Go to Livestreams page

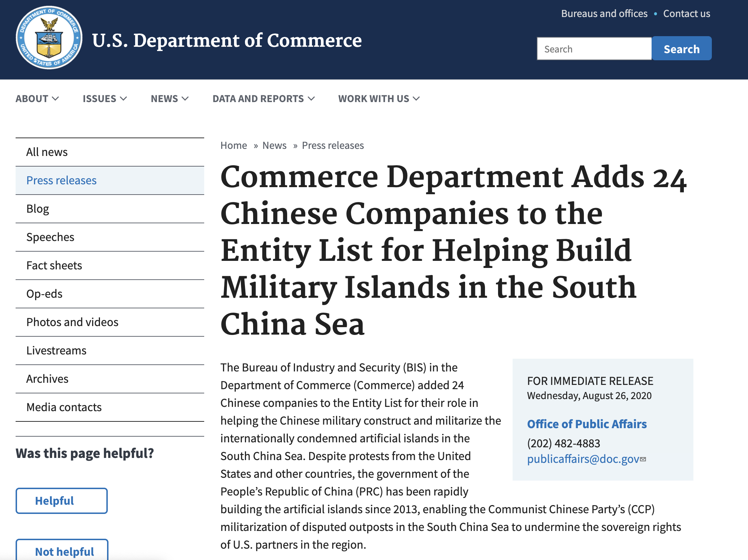110,351
